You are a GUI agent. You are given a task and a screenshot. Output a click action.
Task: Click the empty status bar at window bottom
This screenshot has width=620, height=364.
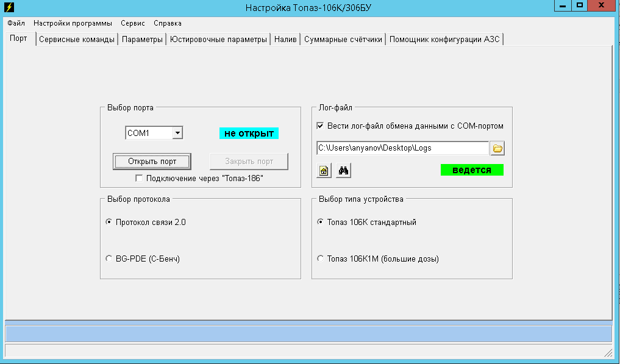click(x=308, y=351)
